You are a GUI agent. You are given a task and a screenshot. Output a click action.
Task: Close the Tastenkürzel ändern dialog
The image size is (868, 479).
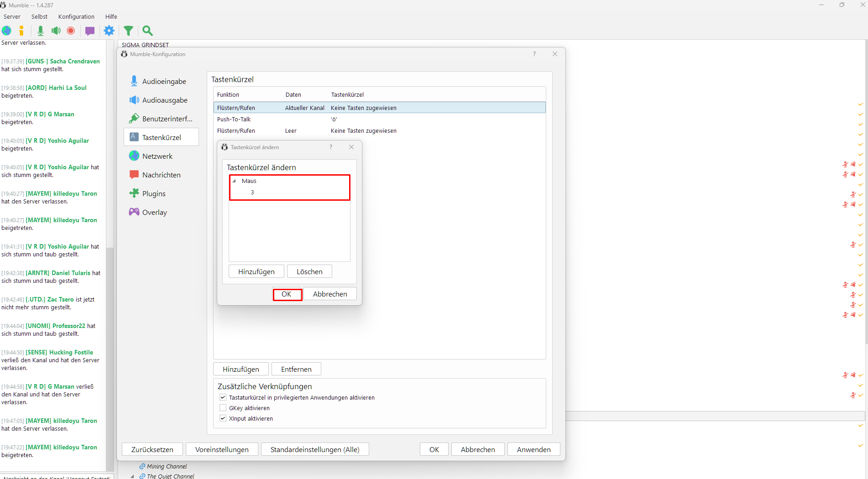pos(351,147)
